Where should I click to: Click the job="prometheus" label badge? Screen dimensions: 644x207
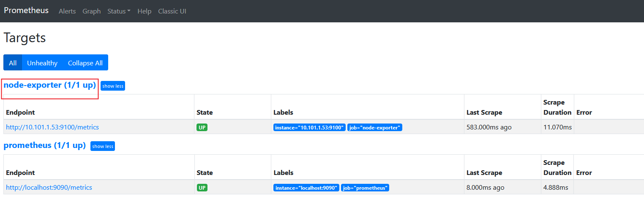click(x=365, y=188)
